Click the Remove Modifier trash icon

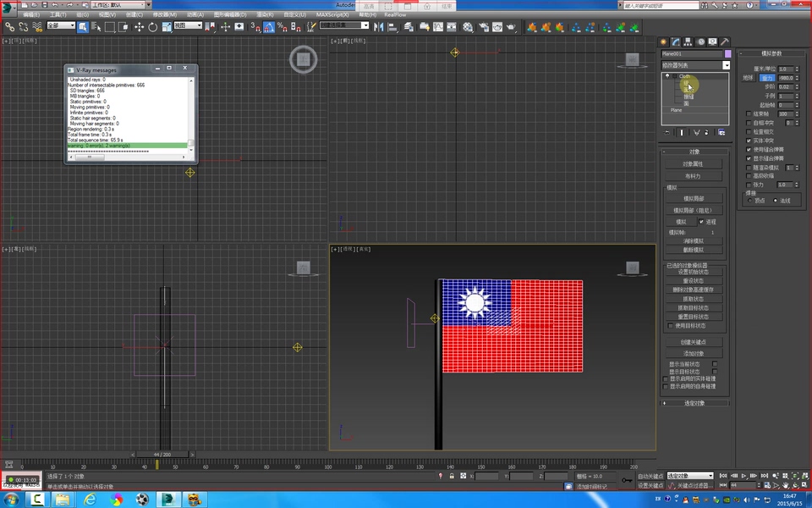(x=707, y=133)
